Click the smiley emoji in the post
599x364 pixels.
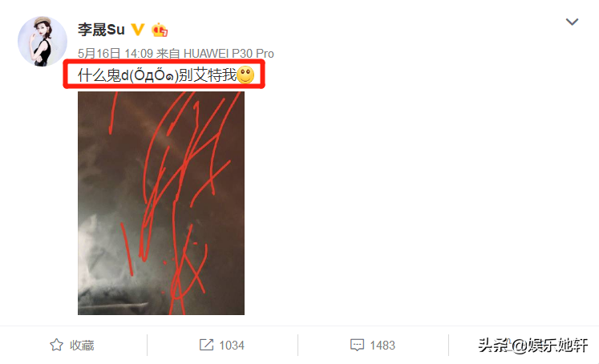click(245, 75)
